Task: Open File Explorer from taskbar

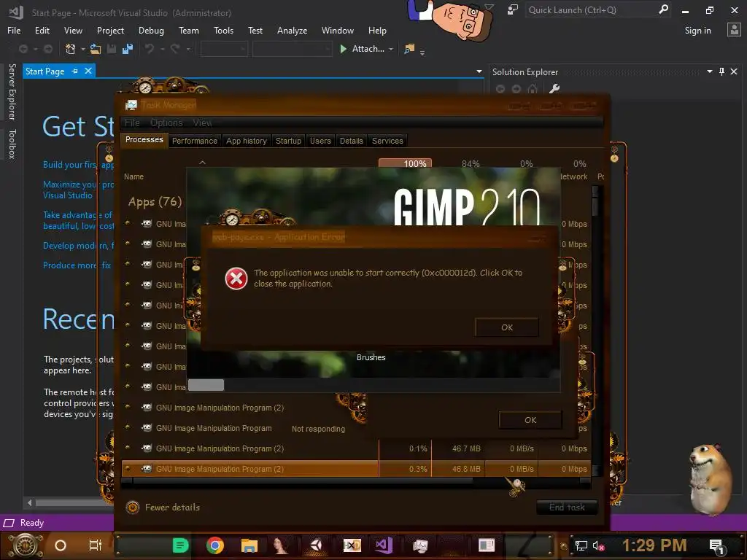Action: click(249, 545)
